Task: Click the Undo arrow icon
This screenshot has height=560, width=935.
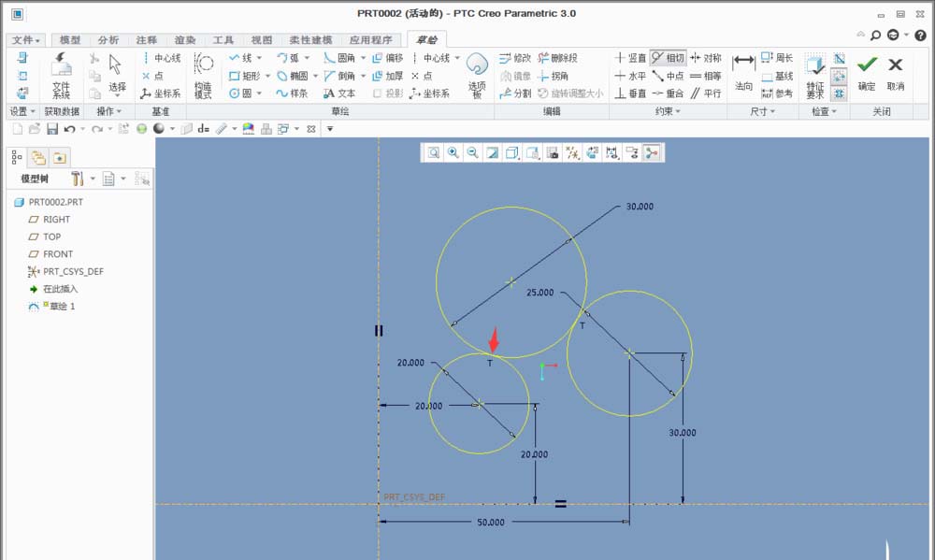Action: pos(70,129)
